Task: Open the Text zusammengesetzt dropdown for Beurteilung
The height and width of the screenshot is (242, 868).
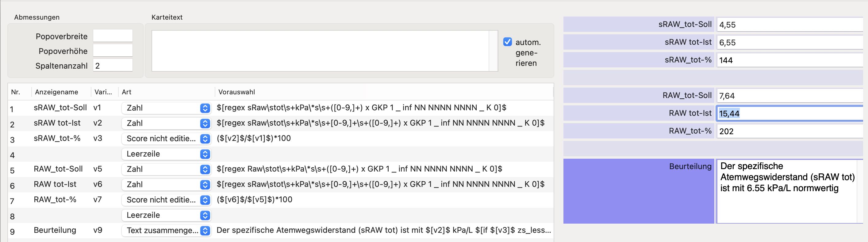Action: point(167,231)
